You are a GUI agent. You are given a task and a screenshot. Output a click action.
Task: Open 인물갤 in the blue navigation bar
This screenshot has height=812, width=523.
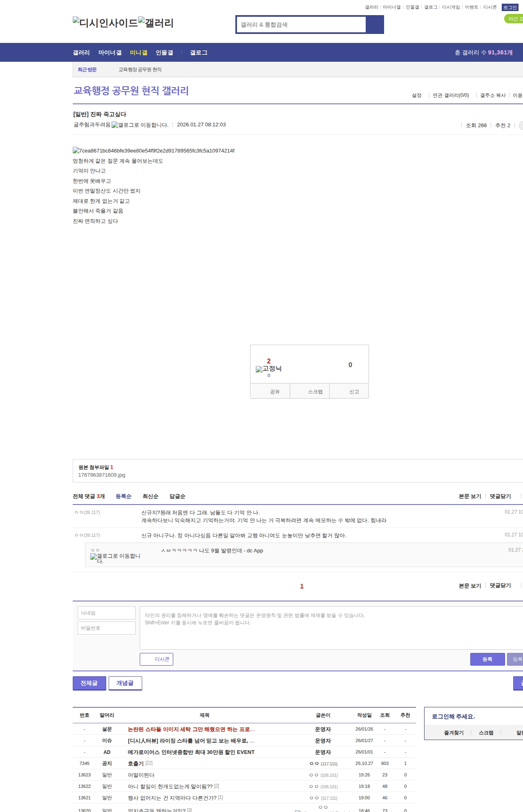[164, 52]
